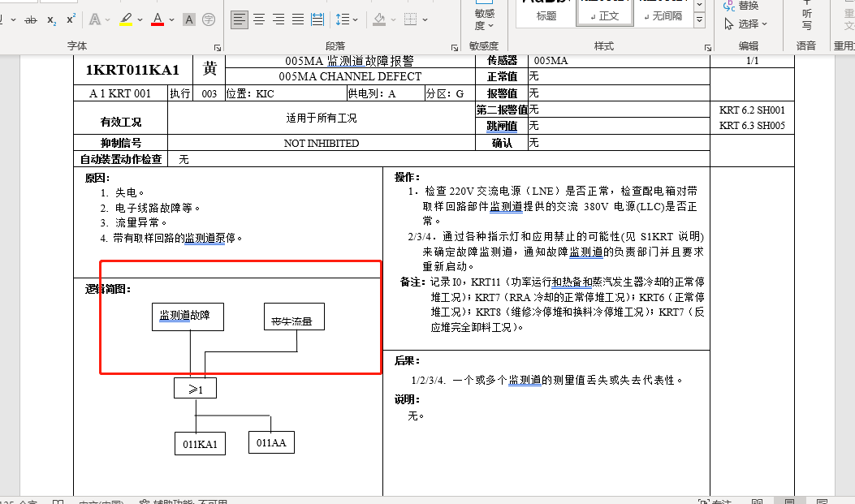Expand the line spacing dropdown
This screenshot has width=855, height=504.
pyautogui.click(x=356, y=19)
